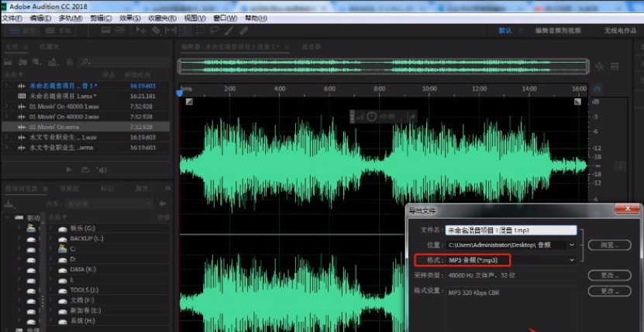Select the Slip tool
Screen dimensions: 644x332
(x=170, y=30)
